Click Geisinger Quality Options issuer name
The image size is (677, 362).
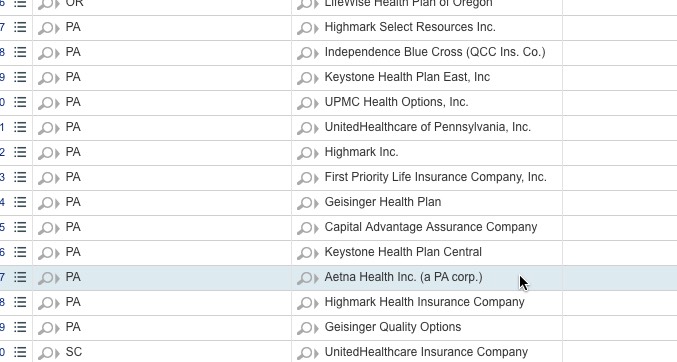(x=393, y=327)
